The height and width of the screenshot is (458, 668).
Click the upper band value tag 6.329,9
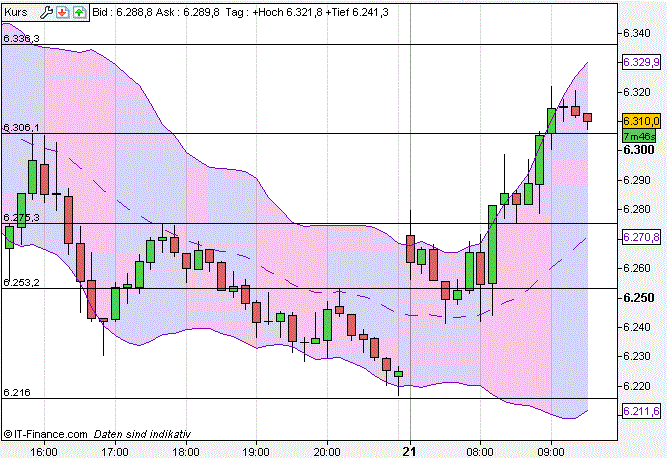pos(641,62)
